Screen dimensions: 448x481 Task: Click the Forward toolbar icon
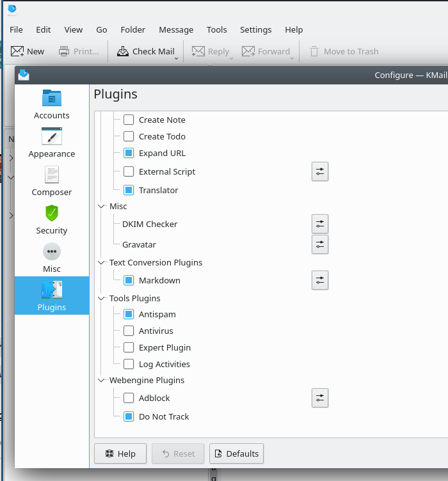pos(248,51)
